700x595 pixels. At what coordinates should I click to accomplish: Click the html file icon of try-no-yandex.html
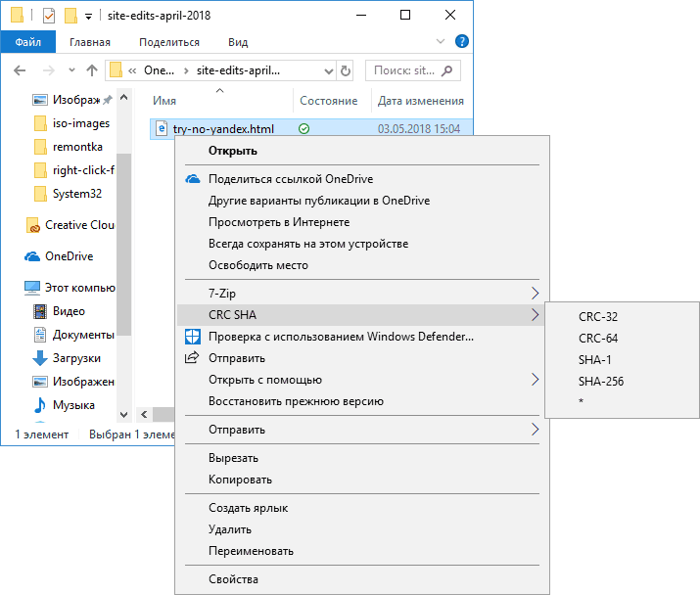tap(162, 128)
